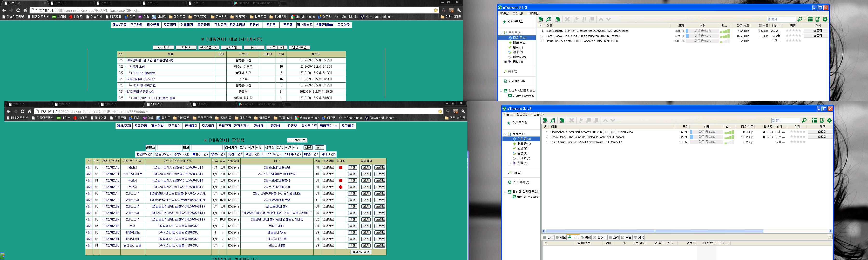Rate Jesus Christ Superstar stars in lower uTorrent
This screenshot has height=260, width=868.
(797, 142)
